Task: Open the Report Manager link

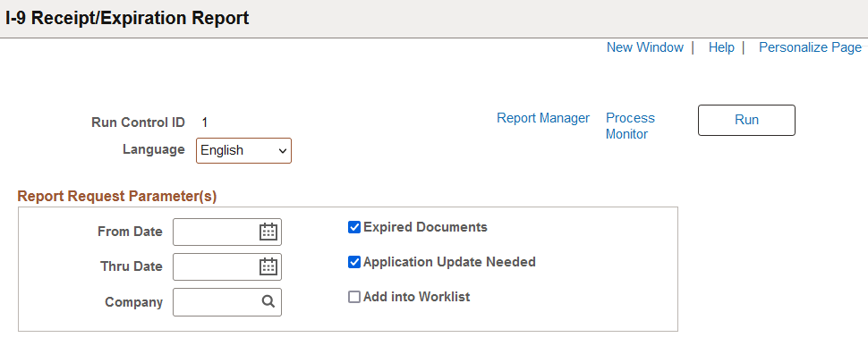Action: click(x=543, y=118)
